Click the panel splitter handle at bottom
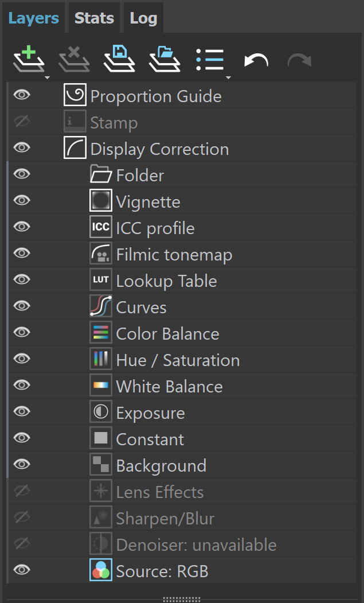Viewport: 364px width, 603px height. (x=182, y=599)
